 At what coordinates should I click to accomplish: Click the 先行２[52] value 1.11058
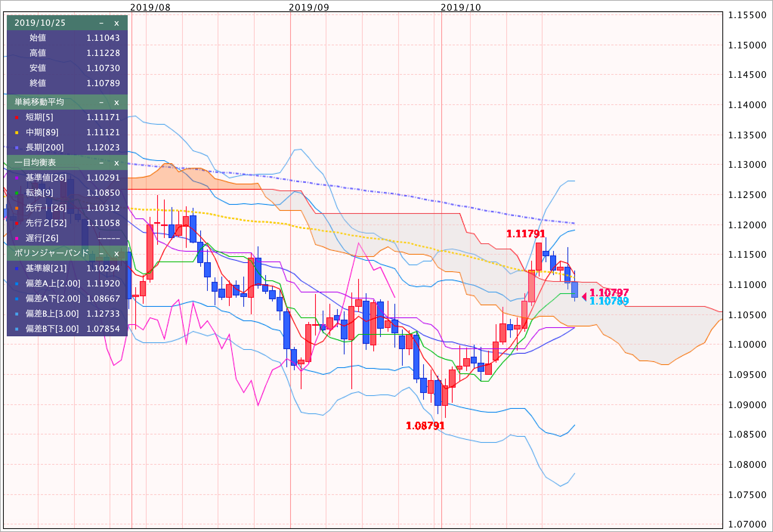pos(103,223)
